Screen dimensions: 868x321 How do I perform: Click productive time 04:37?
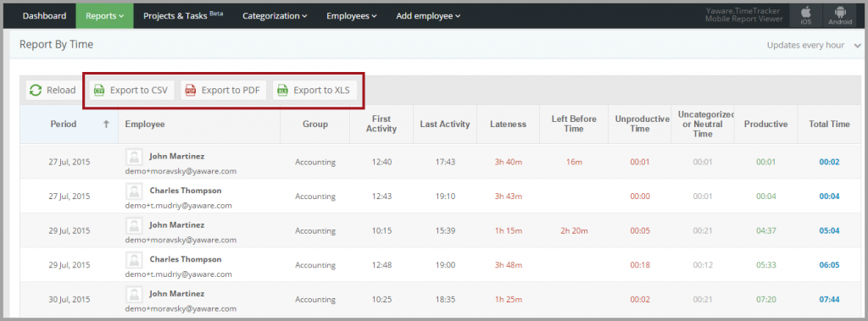[x=765, y=230]
